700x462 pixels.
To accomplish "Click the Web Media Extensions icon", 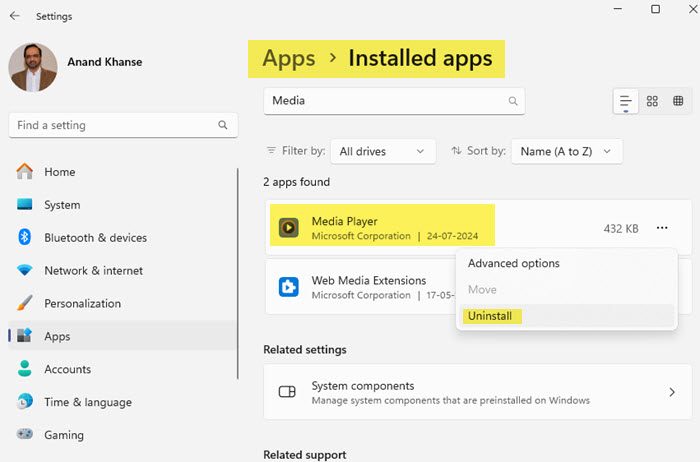I will 289,287.
